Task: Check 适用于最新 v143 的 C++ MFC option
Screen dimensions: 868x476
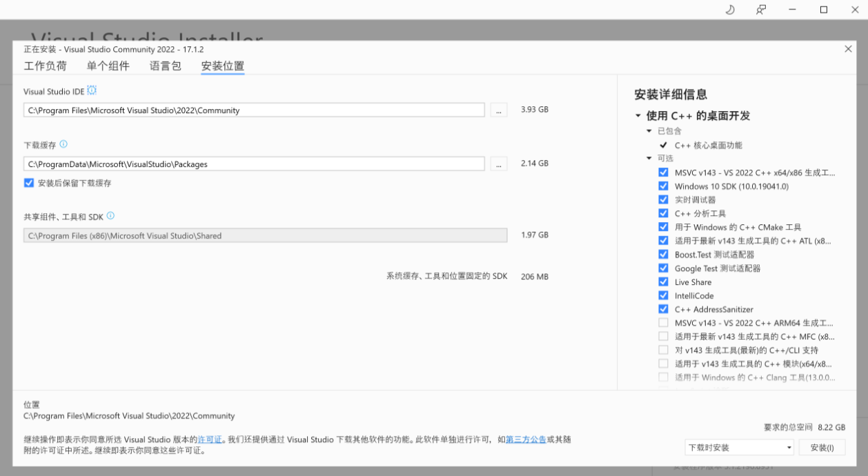Action: pyautogui.click(x=663, y=337)
